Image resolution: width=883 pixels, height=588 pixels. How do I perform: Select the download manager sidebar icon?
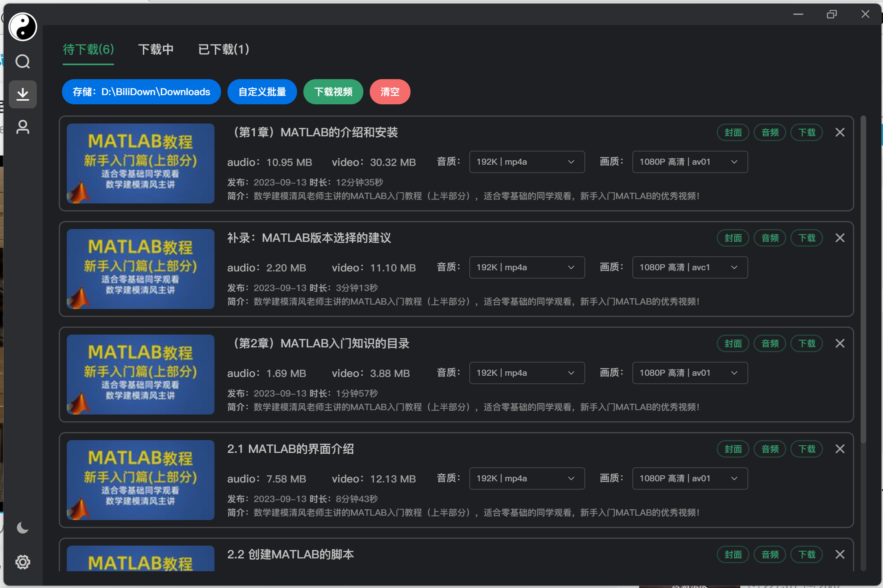click(23, 94)
